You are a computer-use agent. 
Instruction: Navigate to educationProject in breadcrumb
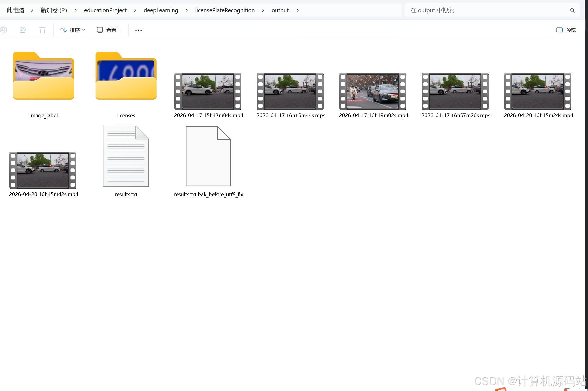(105, 10)
